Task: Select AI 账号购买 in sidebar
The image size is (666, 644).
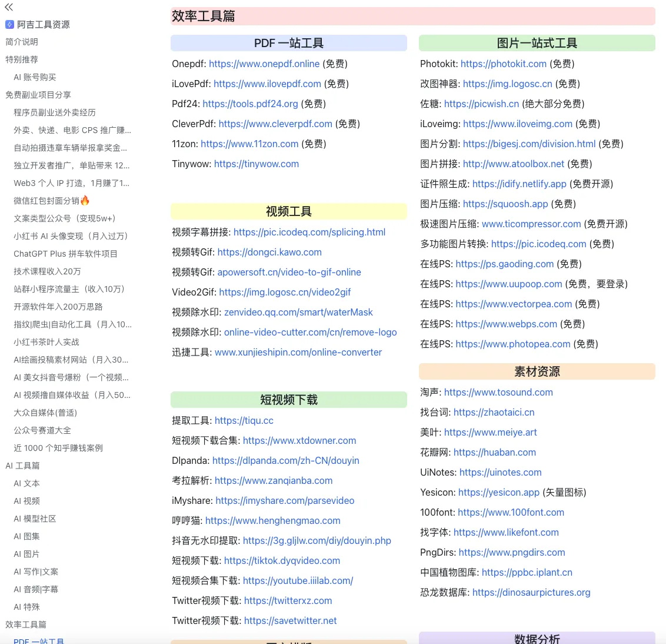Action: 35,77
